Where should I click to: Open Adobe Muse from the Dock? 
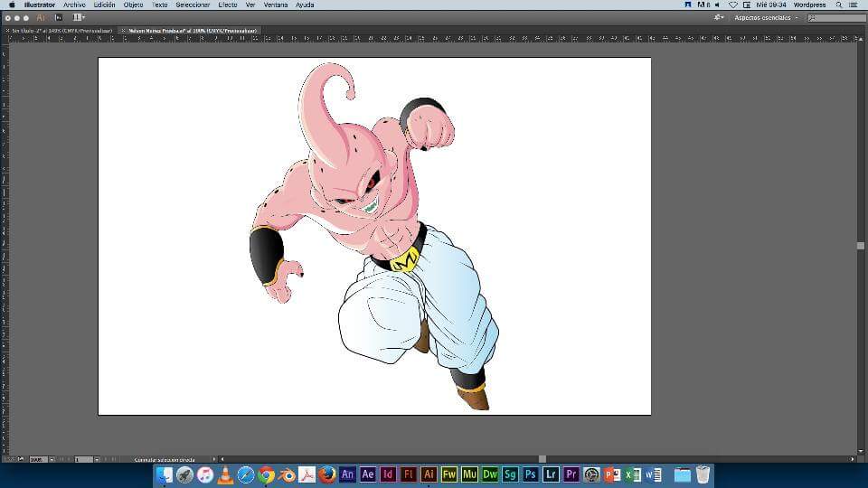pos(469,474)
